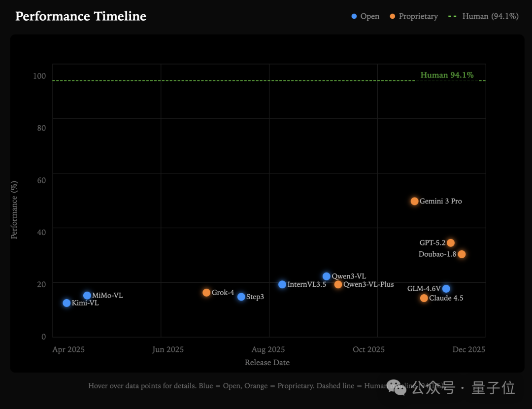532x409 pixels.
Task: Click the blue Open legend dot
Action: [354, 16]
